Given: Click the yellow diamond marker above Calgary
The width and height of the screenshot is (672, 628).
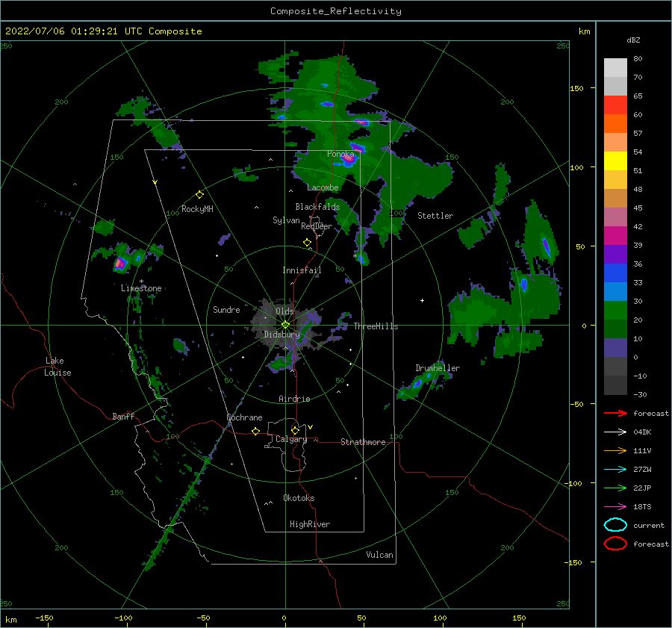Looking at the screenshot, I should (x=295, y=430).
